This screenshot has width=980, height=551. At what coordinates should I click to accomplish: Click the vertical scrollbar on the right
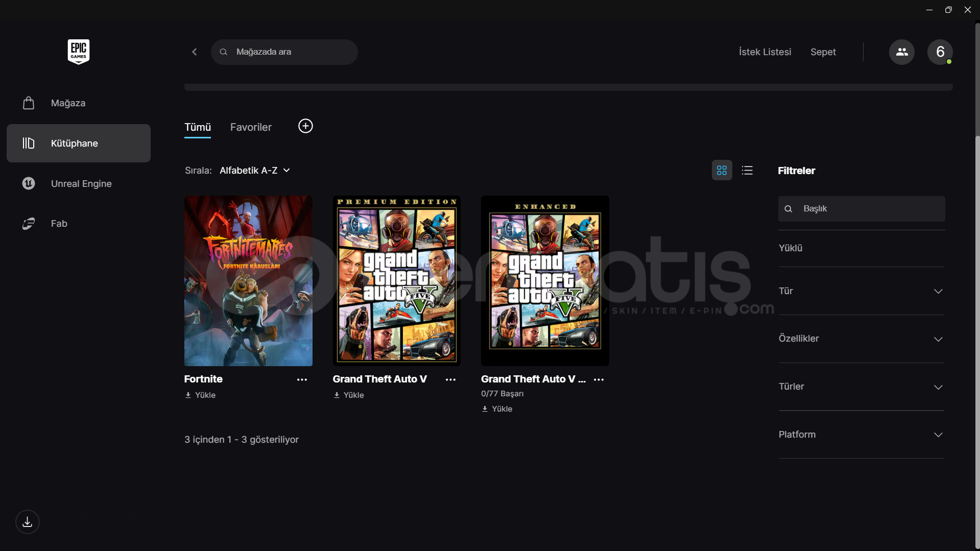pyautogui.click(x=977, y=306)
